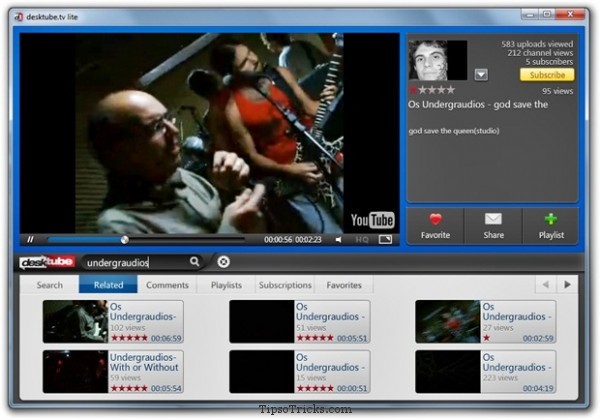Rate the current video with the stars

pos(432,90)
